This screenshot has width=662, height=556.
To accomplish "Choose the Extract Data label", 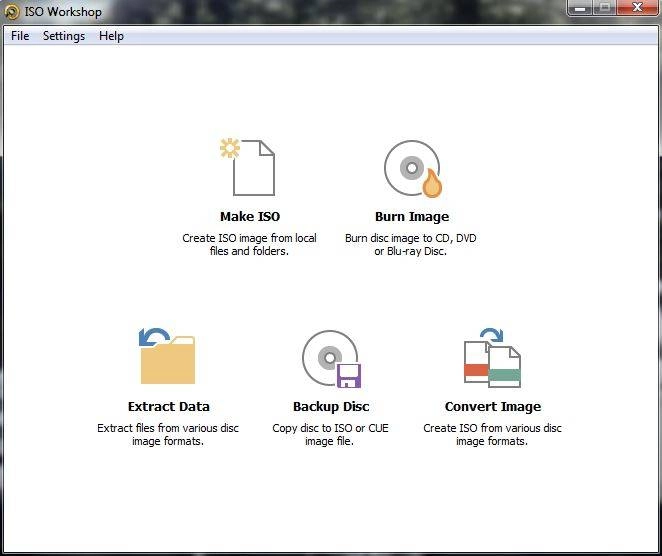I will tap(168, 407).
